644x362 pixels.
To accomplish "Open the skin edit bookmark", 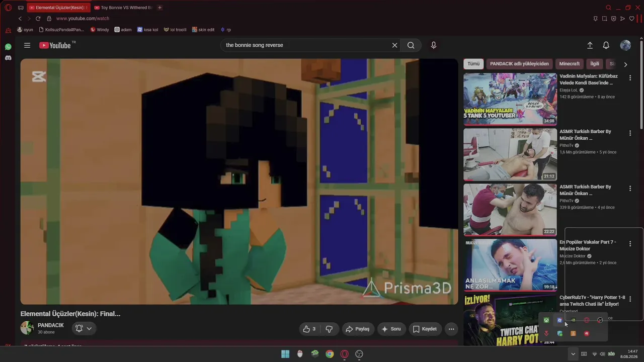I will (x=203, y=30).
